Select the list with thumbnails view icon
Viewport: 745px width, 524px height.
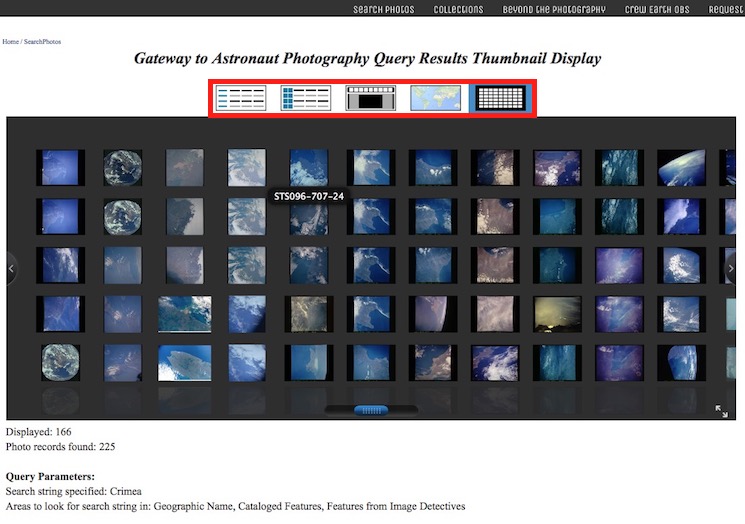(305, 98)
